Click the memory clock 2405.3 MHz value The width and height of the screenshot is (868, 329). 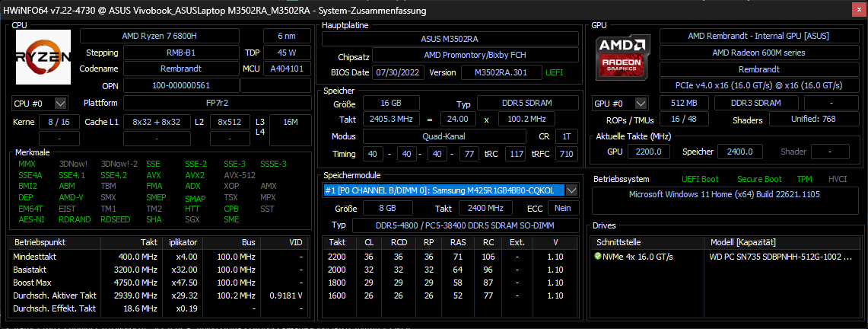coord(391,119)
